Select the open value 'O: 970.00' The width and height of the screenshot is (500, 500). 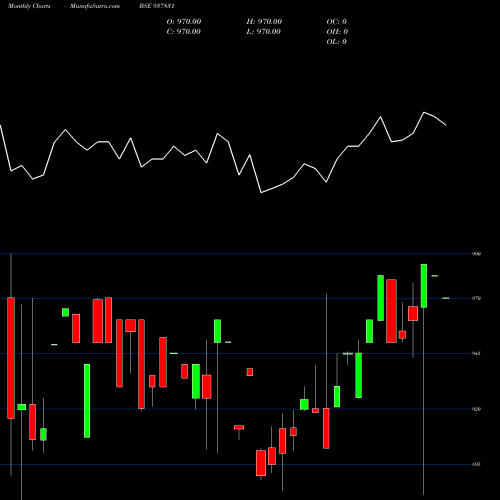point(184,22)
